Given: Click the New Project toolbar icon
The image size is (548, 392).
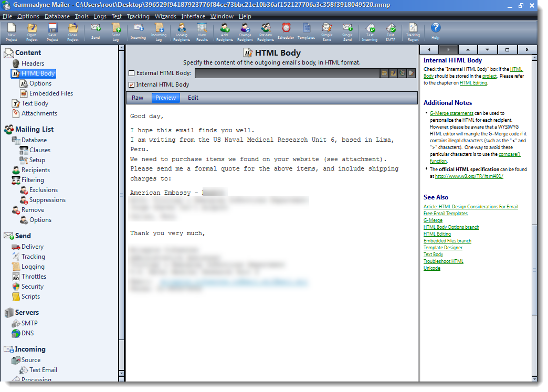Looking at the screenshot, I should coord(12,32).
